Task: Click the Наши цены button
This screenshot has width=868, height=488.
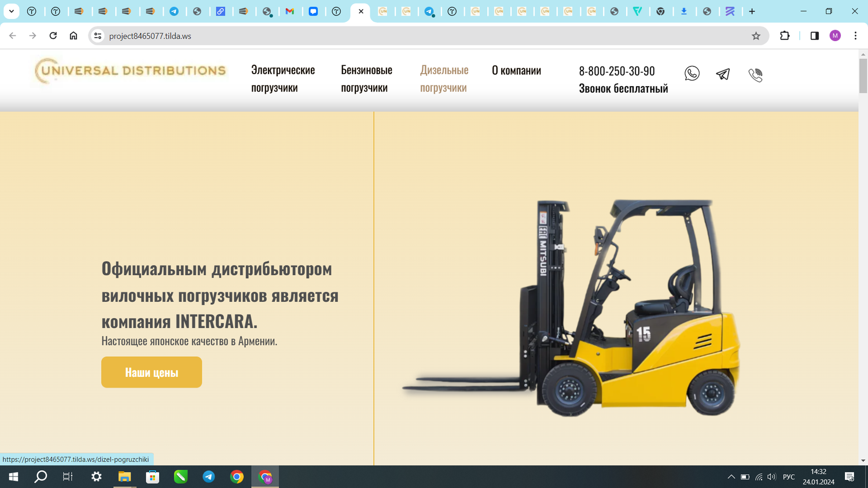Action: [152, 372]
